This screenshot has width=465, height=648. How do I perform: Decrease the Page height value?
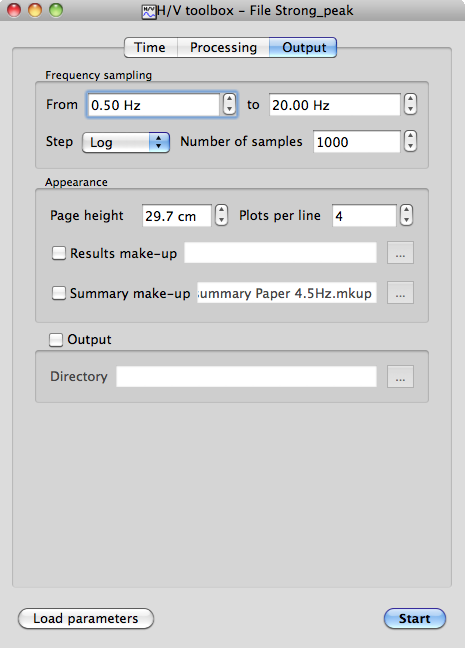(x=222, y=220)
